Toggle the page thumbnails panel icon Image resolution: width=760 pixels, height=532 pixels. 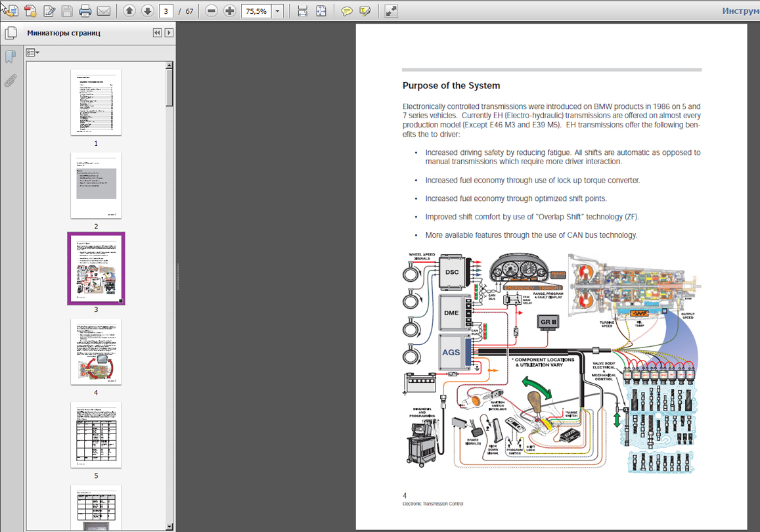[x=11, y=33]
